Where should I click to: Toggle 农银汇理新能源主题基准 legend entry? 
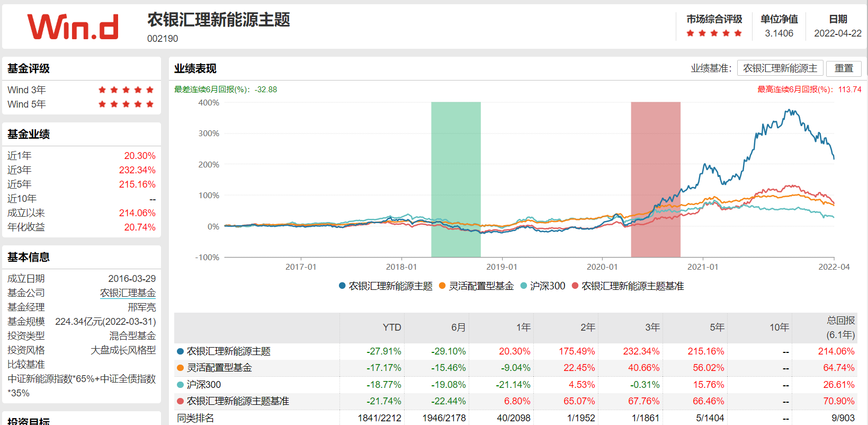pos(628,286)
